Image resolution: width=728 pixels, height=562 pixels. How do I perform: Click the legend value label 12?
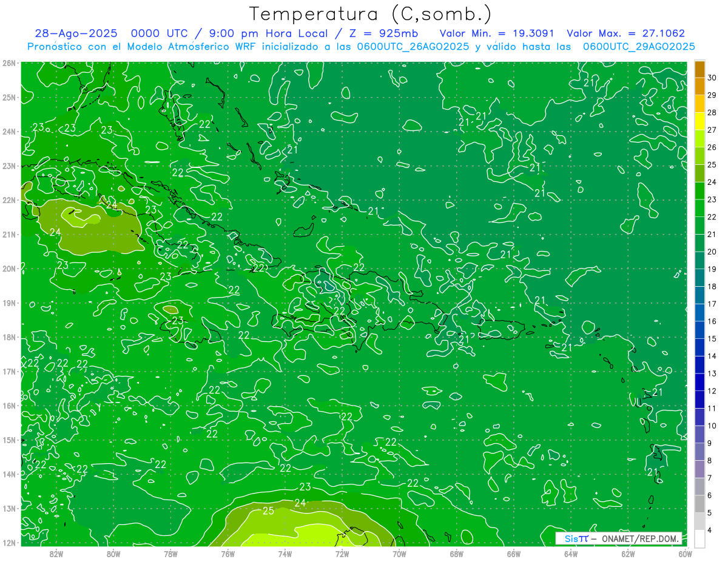712,391
